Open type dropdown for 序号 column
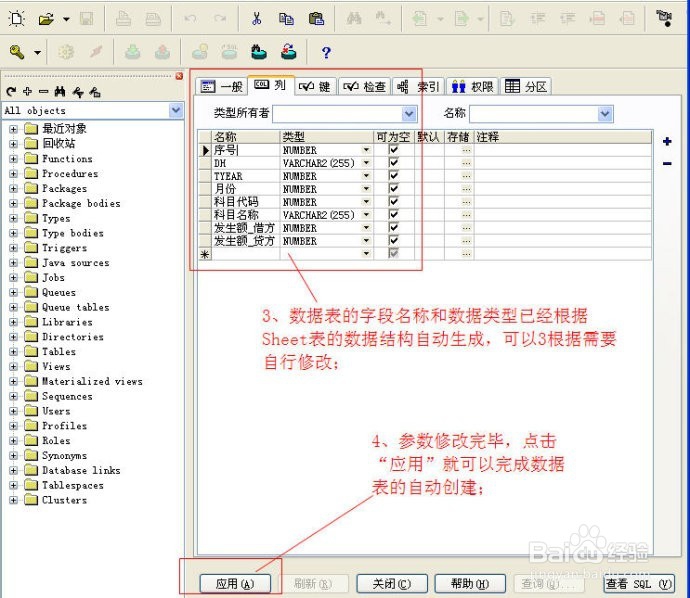 366,150
